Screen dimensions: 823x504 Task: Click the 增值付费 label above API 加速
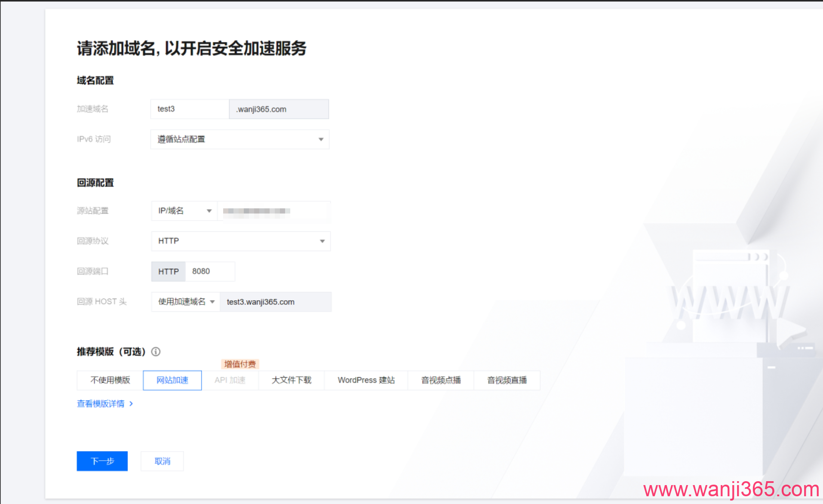[239, 364]
